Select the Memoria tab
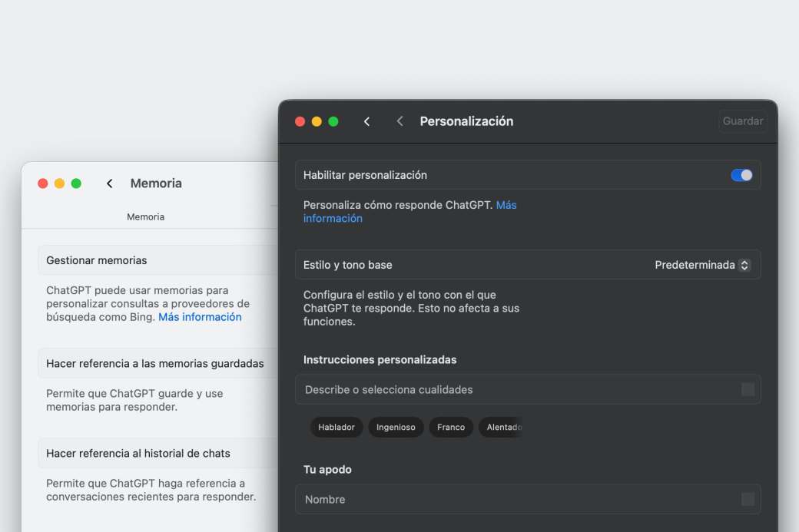Image resolution: width=799 pixels, height=532 pixels. coord(145,216)
